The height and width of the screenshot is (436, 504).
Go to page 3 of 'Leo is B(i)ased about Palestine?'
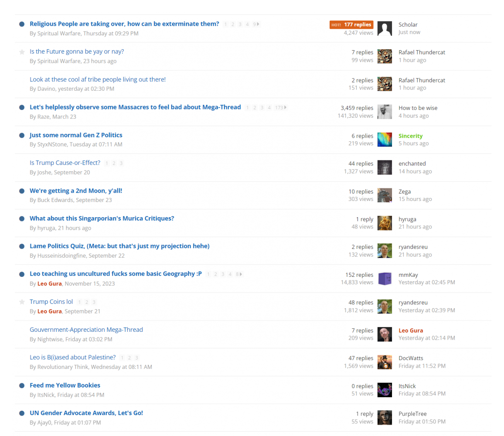click(136, 358)
